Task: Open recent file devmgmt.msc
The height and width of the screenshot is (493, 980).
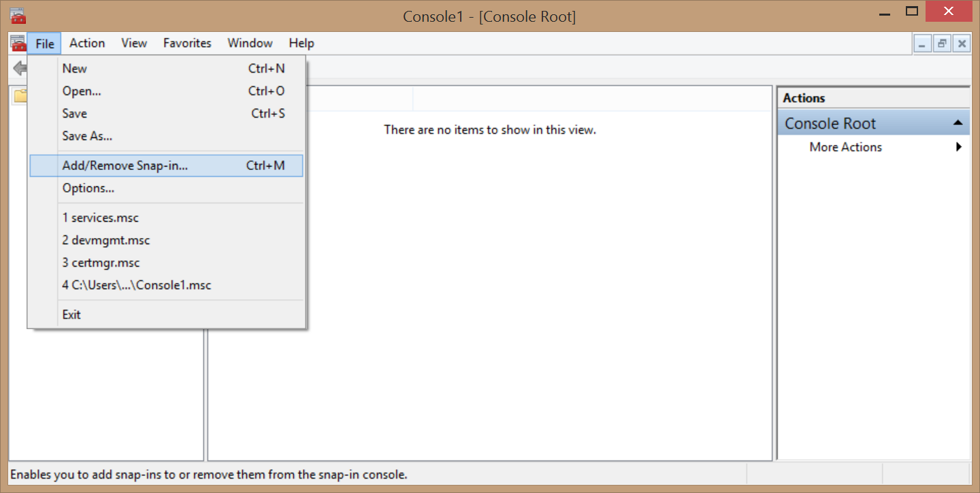Action: [x=106, y=240]
